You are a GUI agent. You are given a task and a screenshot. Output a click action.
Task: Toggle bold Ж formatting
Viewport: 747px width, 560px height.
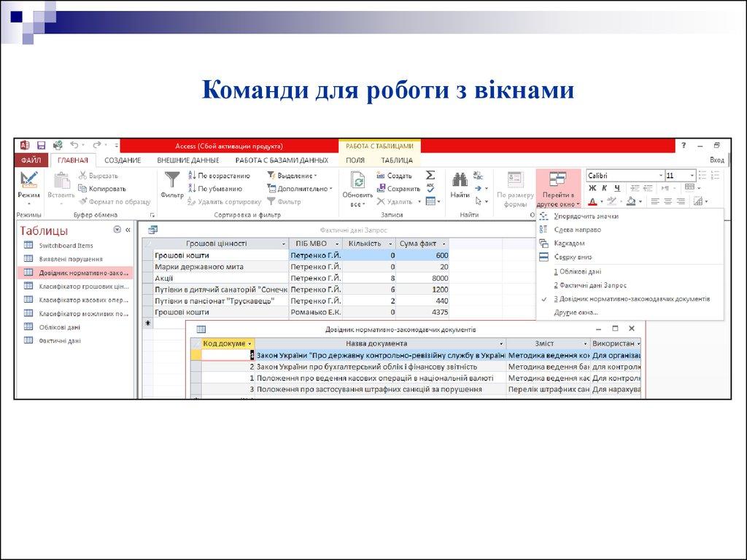(592, 189)
